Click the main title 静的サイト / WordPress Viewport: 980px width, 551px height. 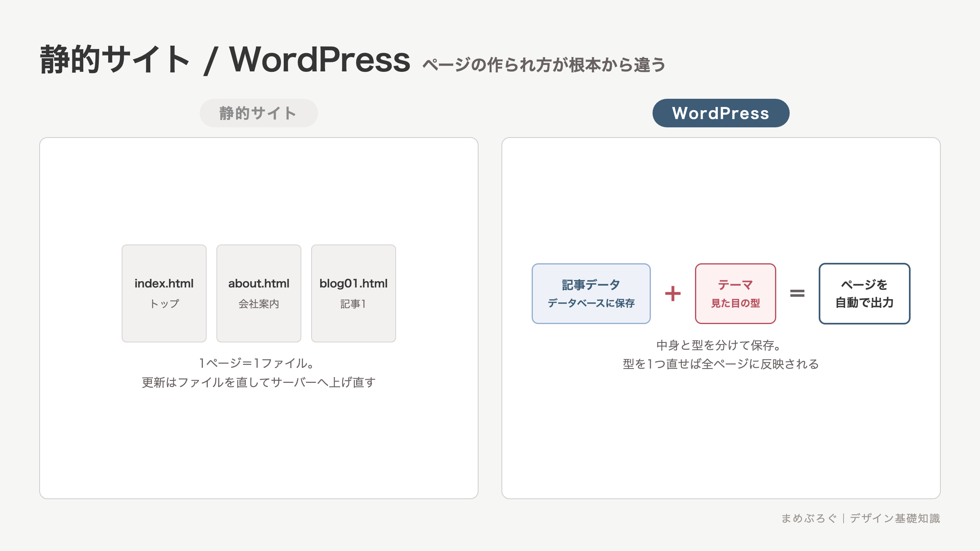(225, 60)
